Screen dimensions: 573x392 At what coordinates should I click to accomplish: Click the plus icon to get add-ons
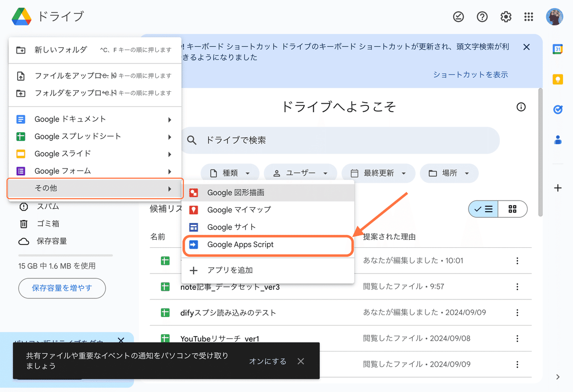(557, 188)
